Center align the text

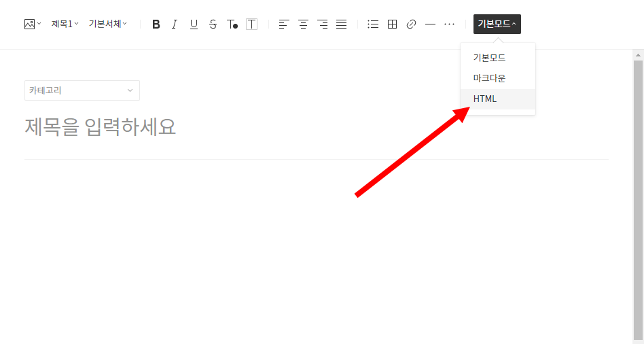pyautogui.click(x=303, y=24)
